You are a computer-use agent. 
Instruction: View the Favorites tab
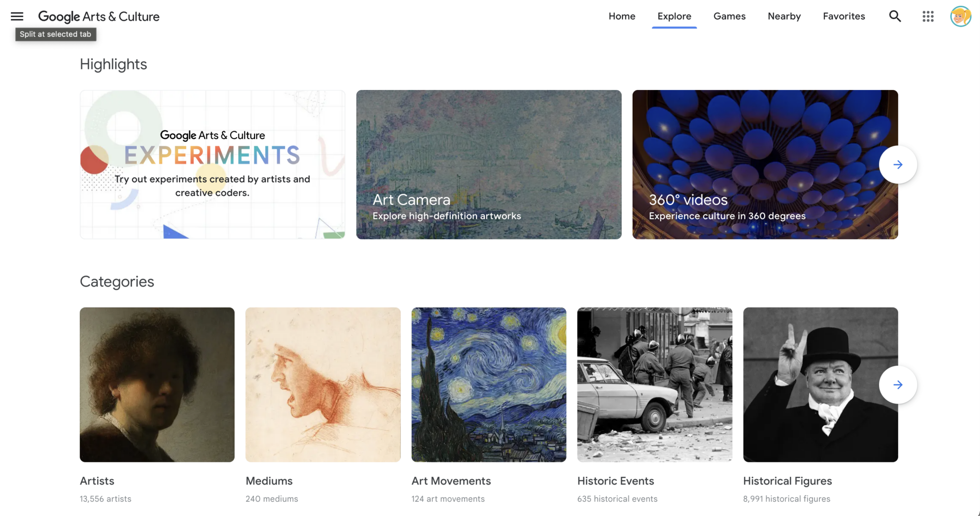[844, 16]
